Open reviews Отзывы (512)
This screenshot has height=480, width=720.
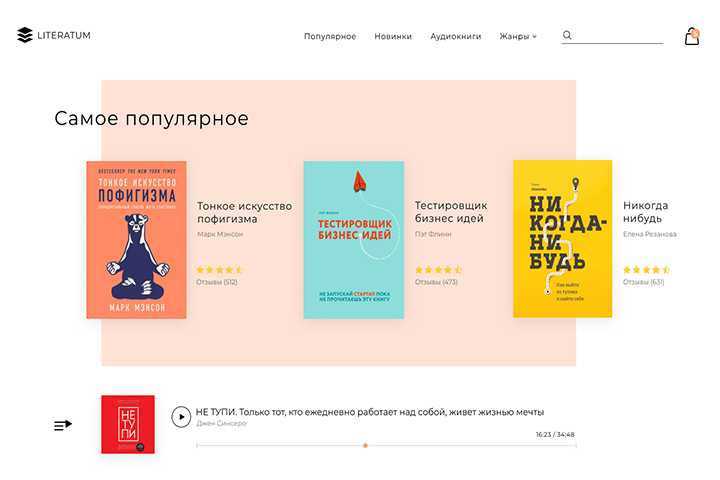click(217, 282)
